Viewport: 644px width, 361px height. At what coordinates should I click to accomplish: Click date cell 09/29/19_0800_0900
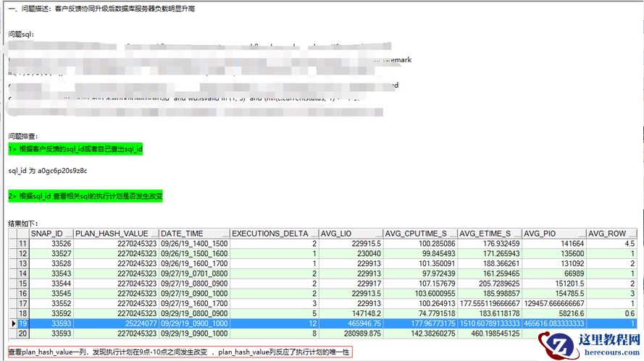tap(194, 313)
